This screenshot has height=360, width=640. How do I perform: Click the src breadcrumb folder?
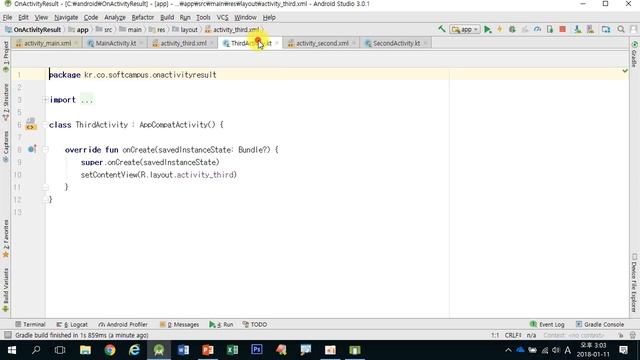click(x=104, y=30)
